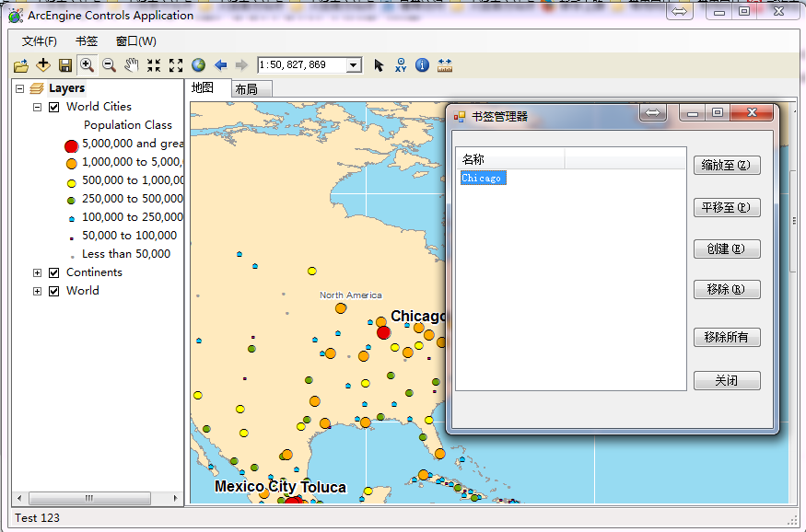Click the North America map label
The height and width of the screenshot is (532, 806).
click(351, 295)
